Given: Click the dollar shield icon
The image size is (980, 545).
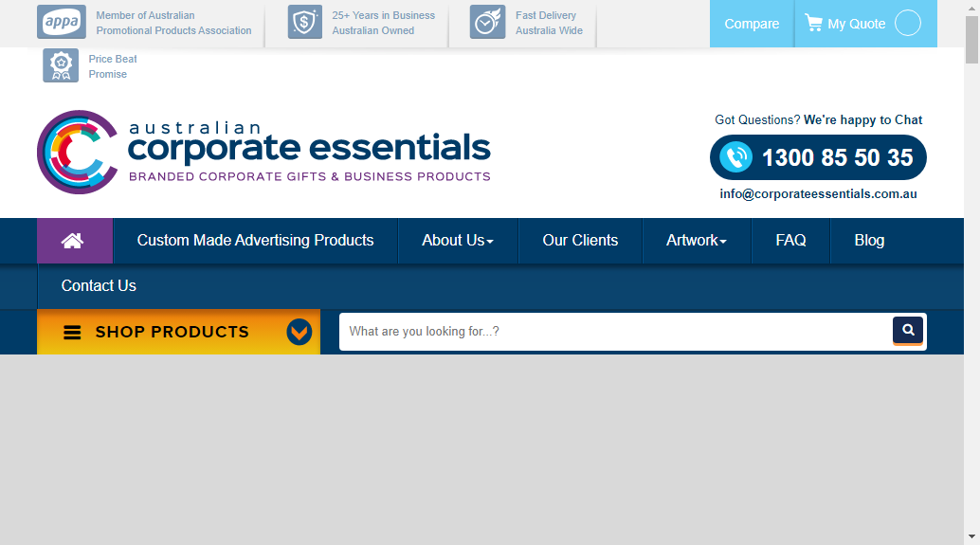Looking at the screenshot, I should [x=305, y=23].
